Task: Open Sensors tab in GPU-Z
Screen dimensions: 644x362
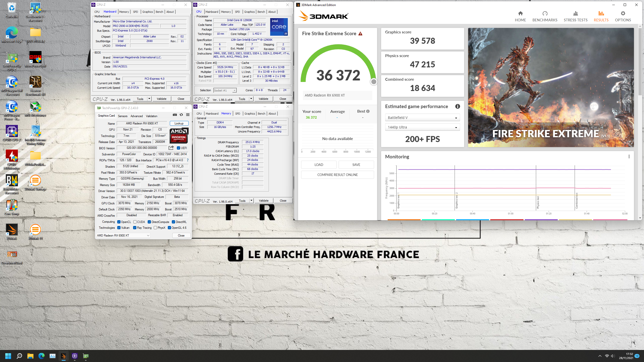Action: 123,116
